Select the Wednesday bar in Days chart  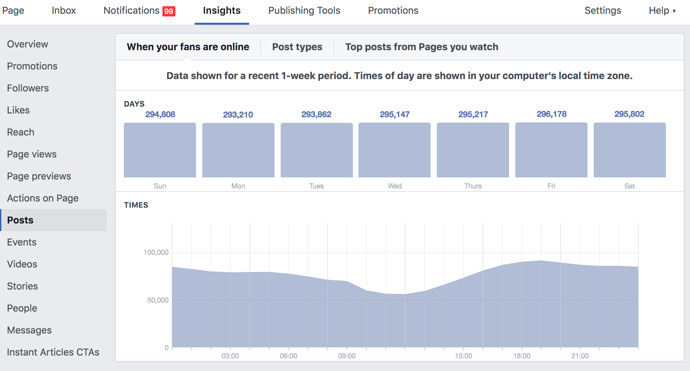coord(394,150)
